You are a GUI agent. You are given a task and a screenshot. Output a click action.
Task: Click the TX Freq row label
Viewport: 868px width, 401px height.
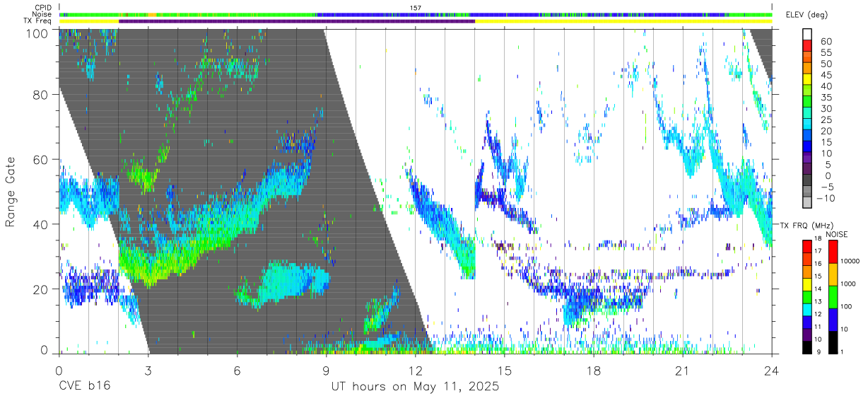[x=37, y=21]
